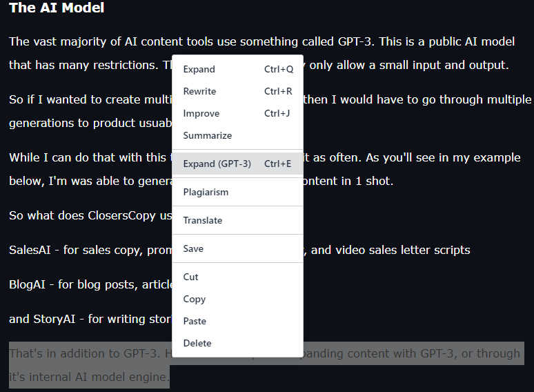Click the highlighted text 'it's internal AI model engine'
Screen dimensions: 534x392
click(88, 377)
